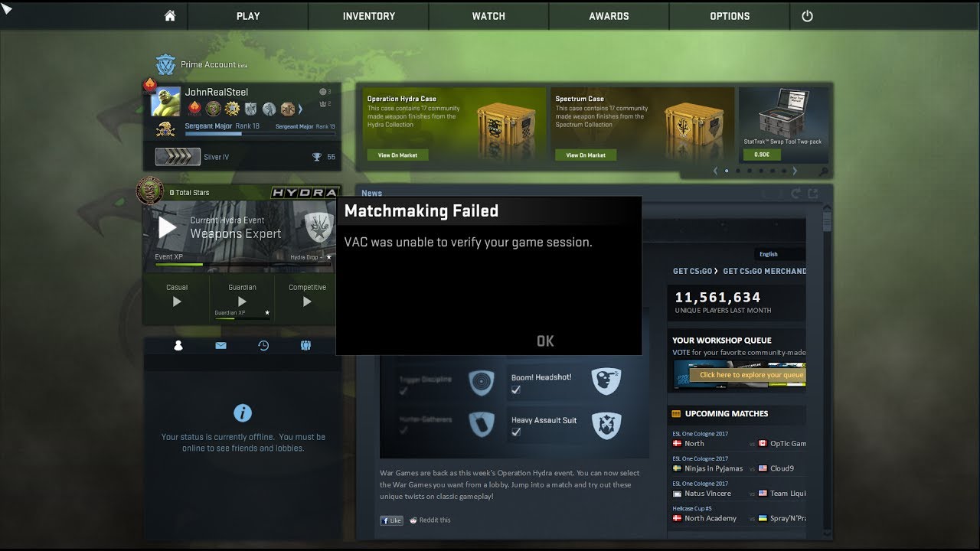Click the red Operation Hydra coin on avatar corner
The image size is (980, 551).
[149, 85]
